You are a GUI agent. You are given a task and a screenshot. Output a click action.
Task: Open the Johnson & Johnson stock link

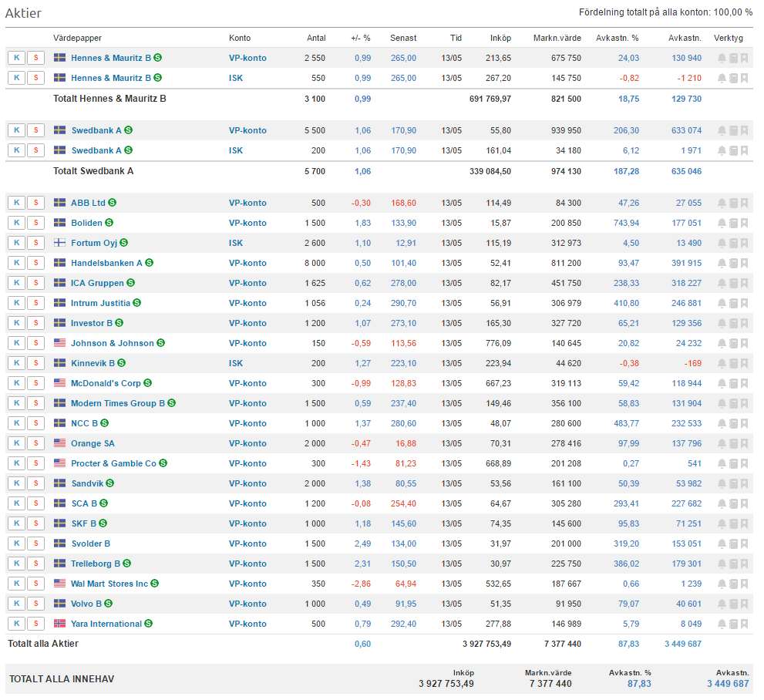tap(112, 343)
